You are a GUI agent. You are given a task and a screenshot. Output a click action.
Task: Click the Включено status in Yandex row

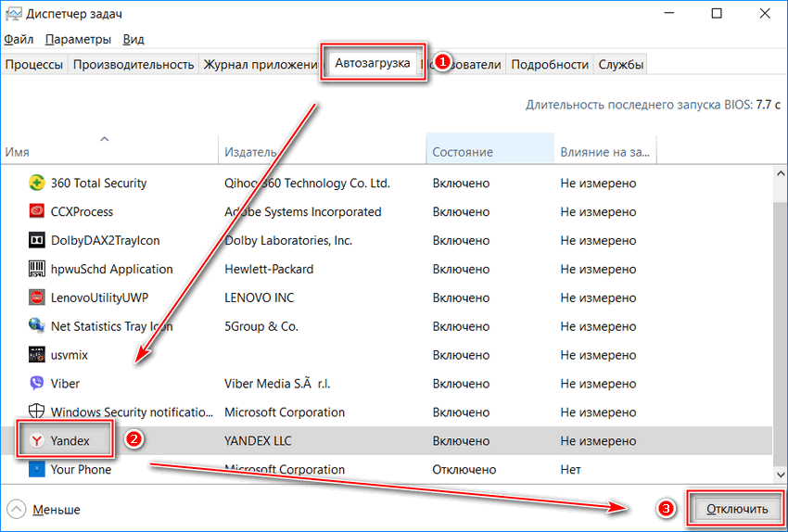point(461,441)
